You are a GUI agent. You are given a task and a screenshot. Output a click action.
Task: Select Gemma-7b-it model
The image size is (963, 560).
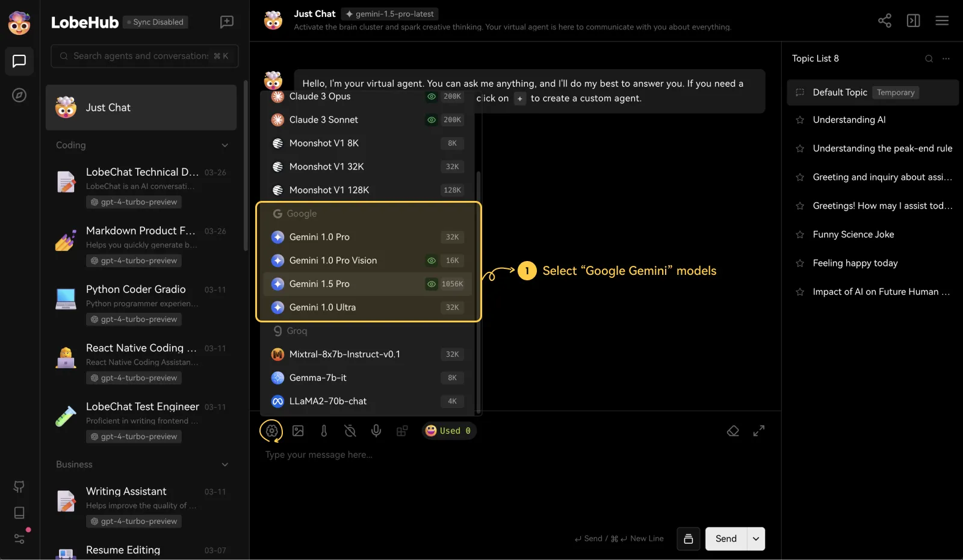point(367,378)
